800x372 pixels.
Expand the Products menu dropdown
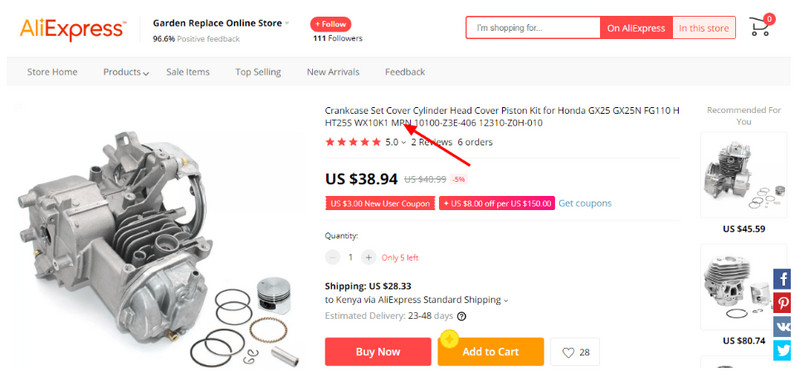click(x=126, y=72)
